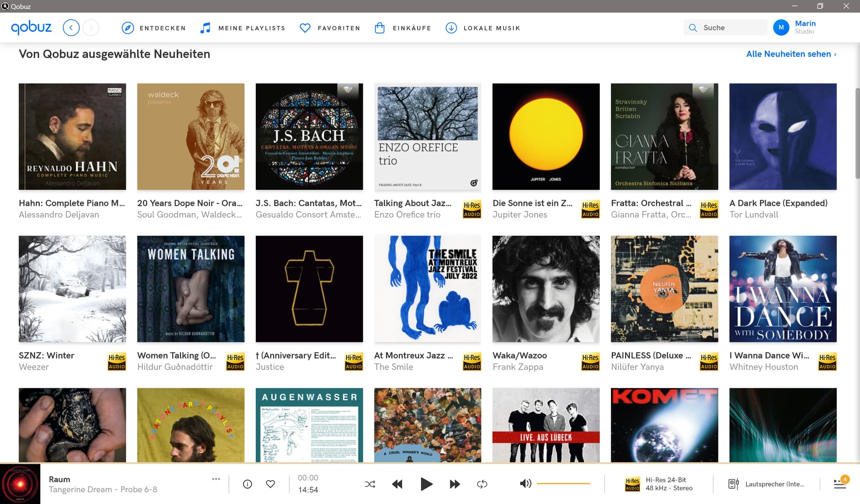860x504 pixels.
Task: Open Nilüfer Yanya PAINLESS cover
Action: click(664, 289)
